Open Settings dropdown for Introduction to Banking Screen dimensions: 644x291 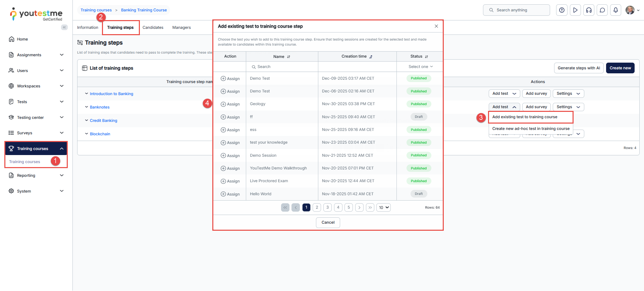pyautogui.click(x=568, y=94)
